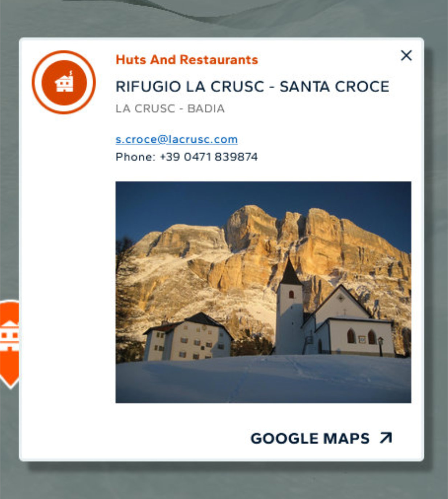
Task: Click the map background above the popup
Action: coord(224,18)
